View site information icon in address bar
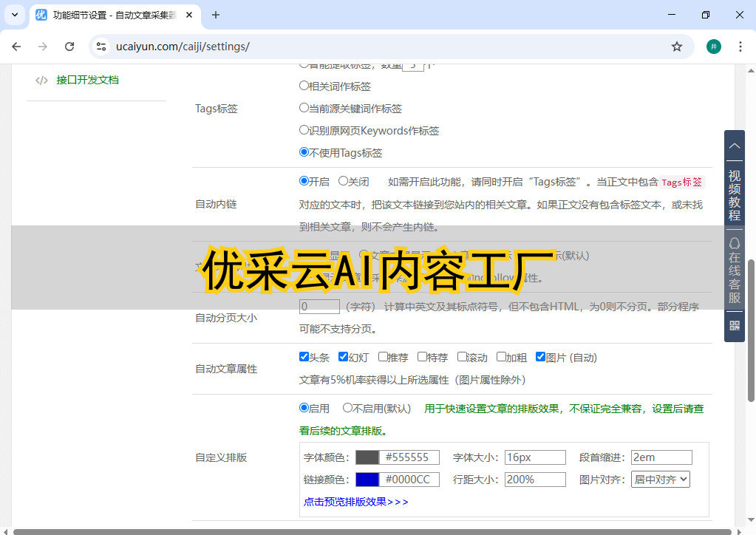756x535 pixels. [x=102, y=47]
